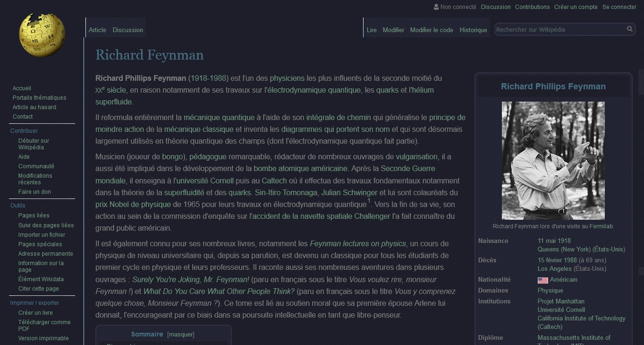Switch to the Article tab
The height and width of the screenshot is (345, 644).
coord(97,30)
